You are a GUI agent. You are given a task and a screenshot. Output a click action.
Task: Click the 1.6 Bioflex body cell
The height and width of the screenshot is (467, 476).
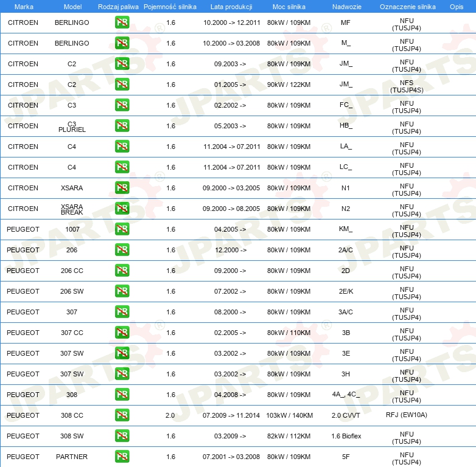[x=346, y=436]
